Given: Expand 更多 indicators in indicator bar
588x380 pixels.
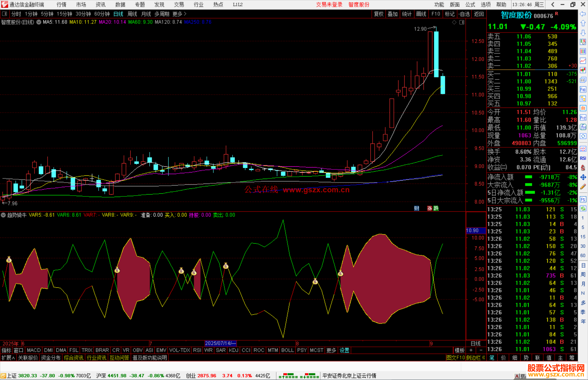Looking at the screenshot, I should [x=331, y=350].
